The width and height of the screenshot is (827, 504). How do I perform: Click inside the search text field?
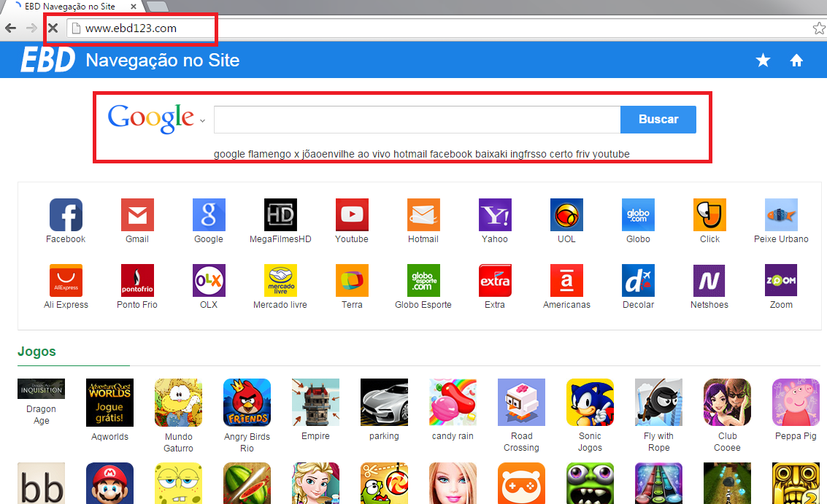click(x=416, y=120)
